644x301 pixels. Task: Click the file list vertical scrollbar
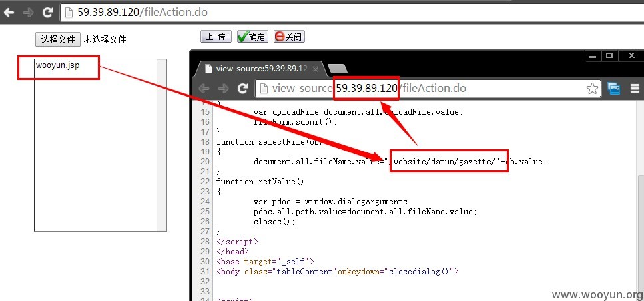(162, 145)
